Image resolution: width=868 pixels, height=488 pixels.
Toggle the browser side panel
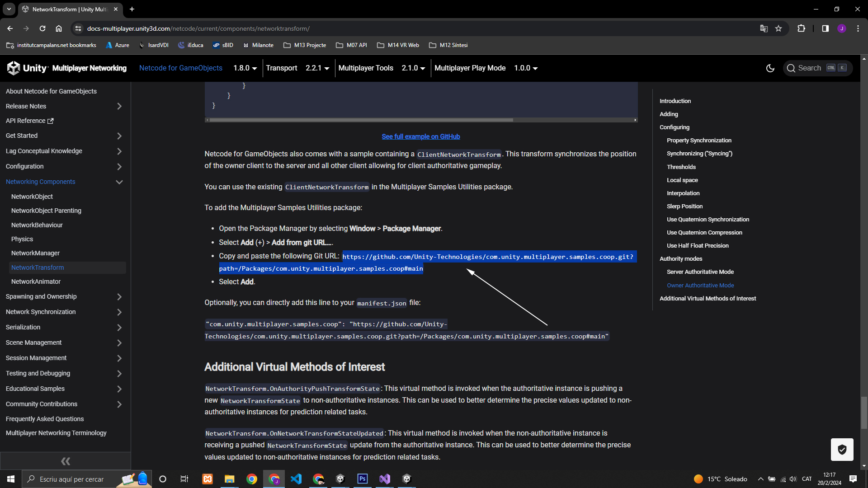point(825,28)
